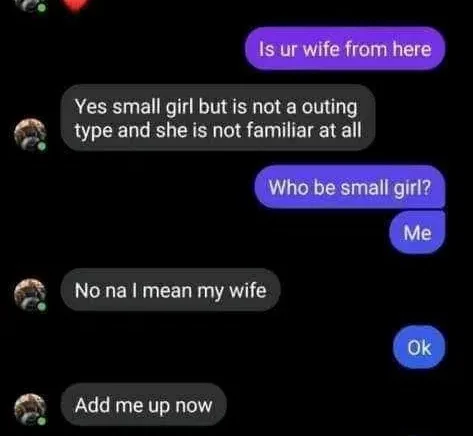Select the 'Is ur wife from here' message bubble
The width and height of the screenshot is (473, 436).
pyautogui.click(x=345, y=49)
